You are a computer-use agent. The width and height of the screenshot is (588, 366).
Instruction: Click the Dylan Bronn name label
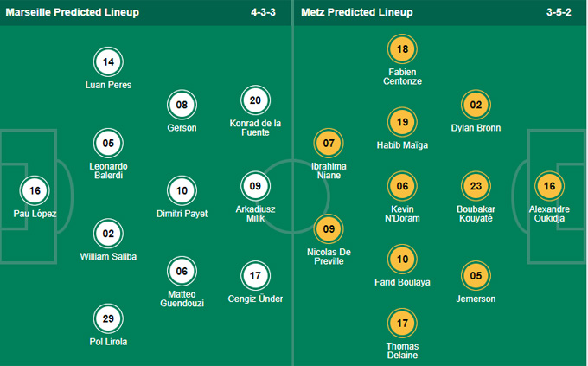476,128
